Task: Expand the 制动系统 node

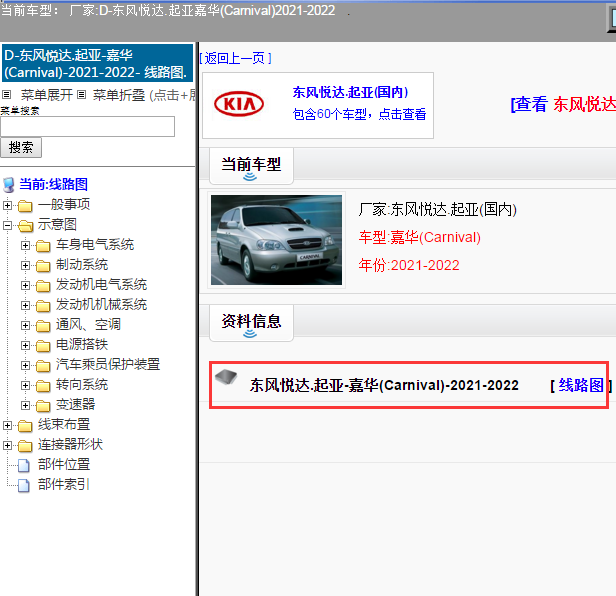Action: (25, 266)
